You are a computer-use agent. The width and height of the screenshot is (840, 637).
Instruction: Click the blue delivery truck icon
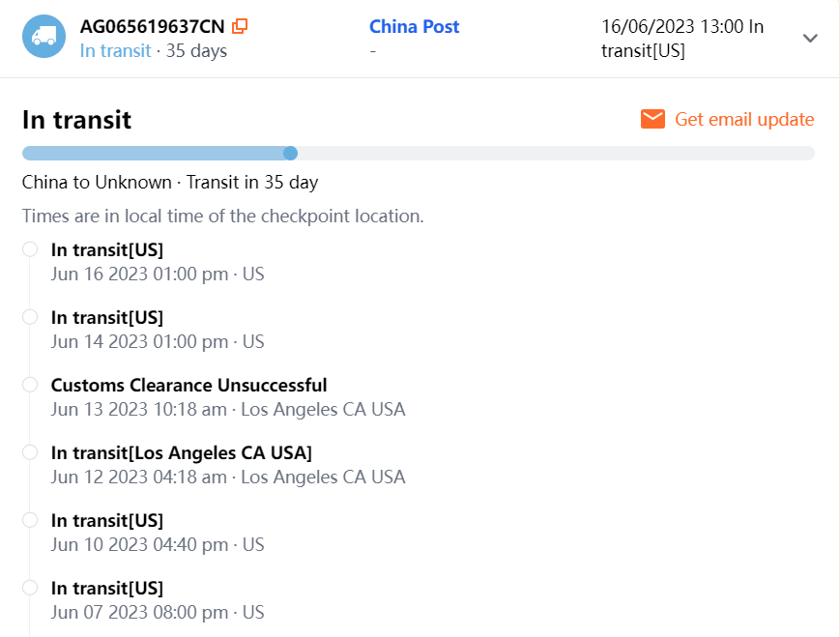[x=43, y=37]
